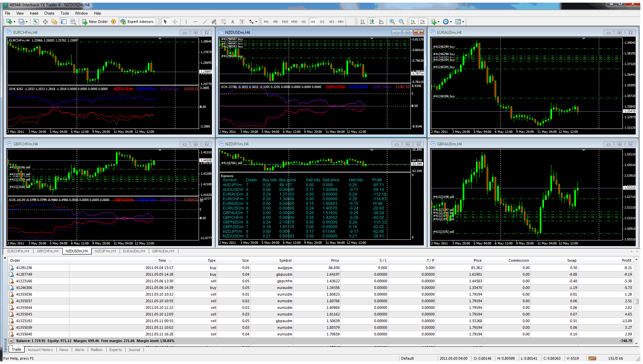Click the scroll-down arrow in terminal

pos(636,343)
